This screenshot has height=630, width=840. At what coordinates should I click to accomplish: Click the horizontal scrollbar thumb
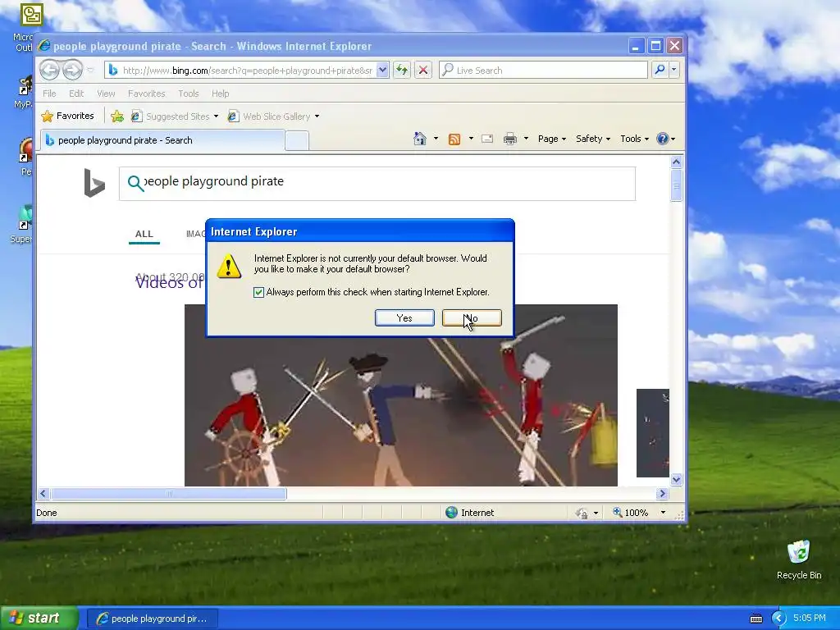168,493
